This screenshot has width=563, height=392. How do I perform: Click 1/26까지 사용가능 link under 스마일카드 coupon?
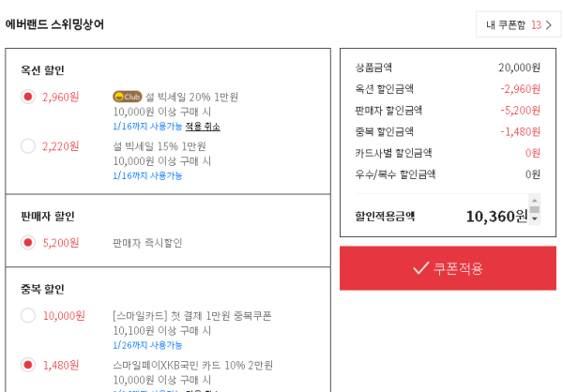click(x=147, y=345)
